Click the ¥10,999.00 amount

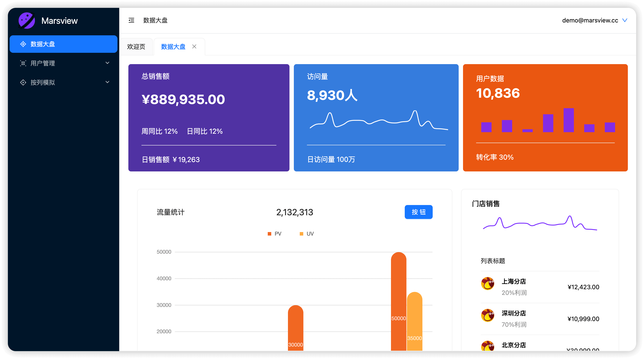point(584,319)
